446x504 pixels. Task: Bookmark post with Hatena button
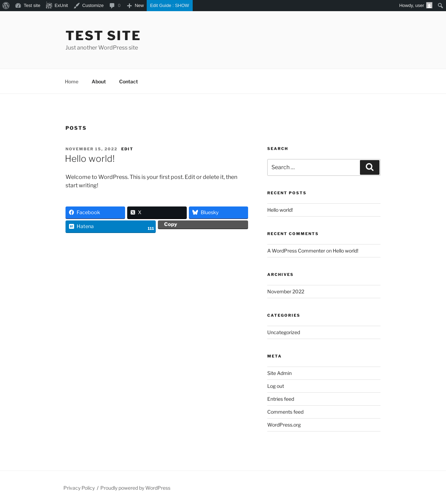point(110,226)
